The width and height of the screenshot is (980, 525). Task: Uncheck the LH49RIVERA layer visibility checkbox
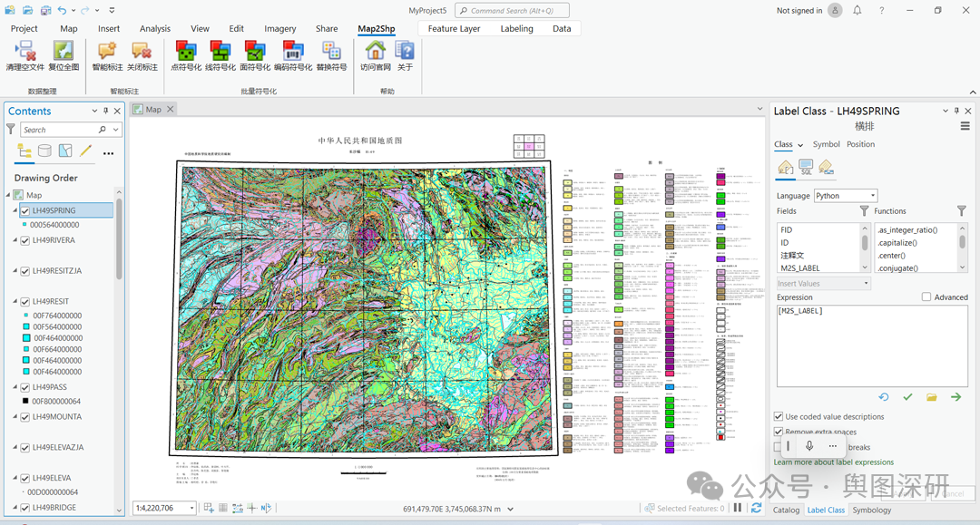[x=25, y=241]
